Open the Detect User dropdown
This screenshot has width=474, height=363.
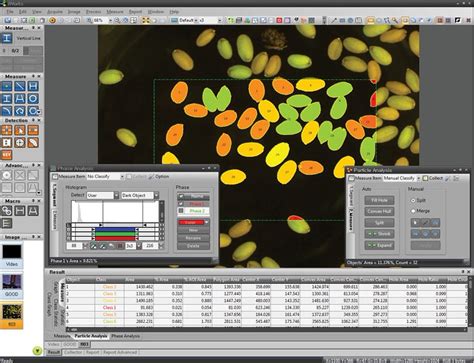[x=116, y=195]
